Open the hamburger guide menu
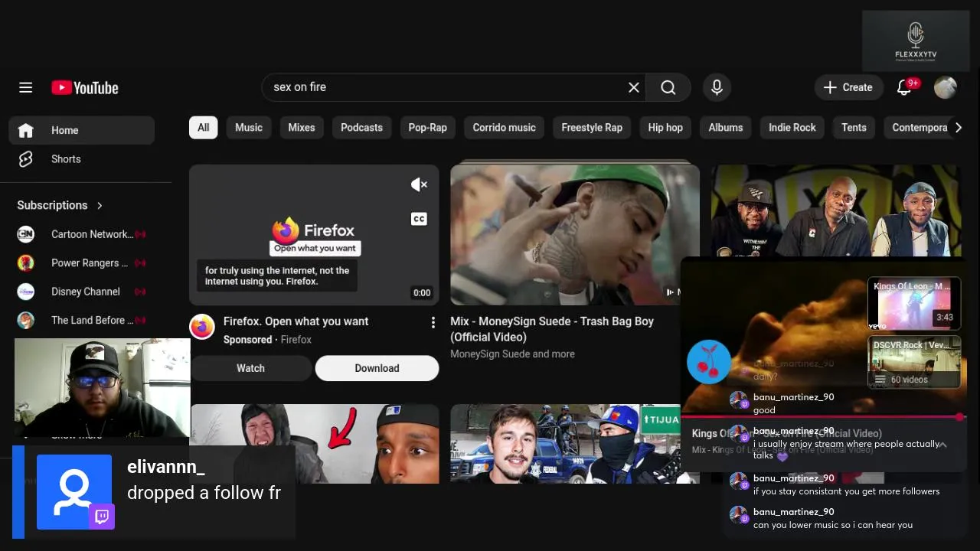Image resolution: width=980 pixels, height=551 pixels. click(x=25, y=87)
